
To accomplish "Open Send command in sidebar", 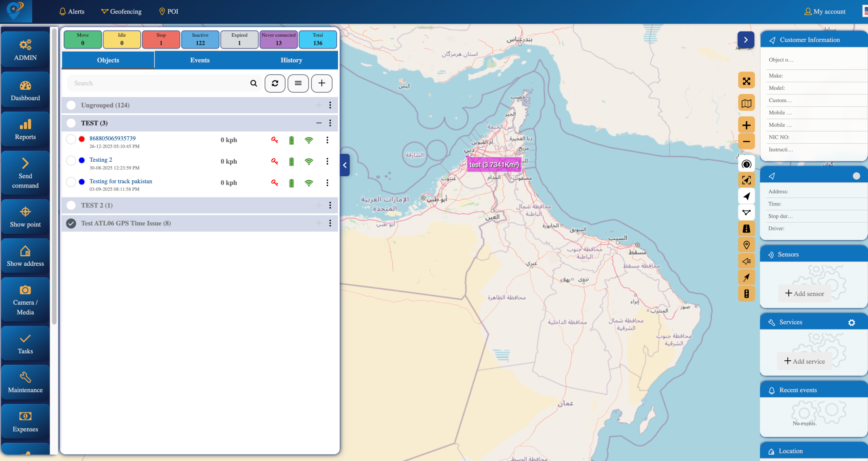I will click(25, 173).
